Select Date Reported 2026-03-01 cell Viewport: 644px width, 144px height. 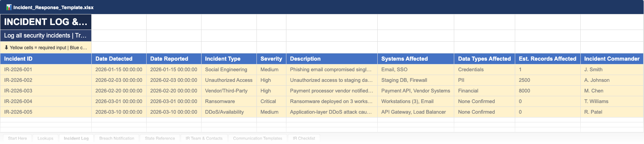click(x=174, y=102)
